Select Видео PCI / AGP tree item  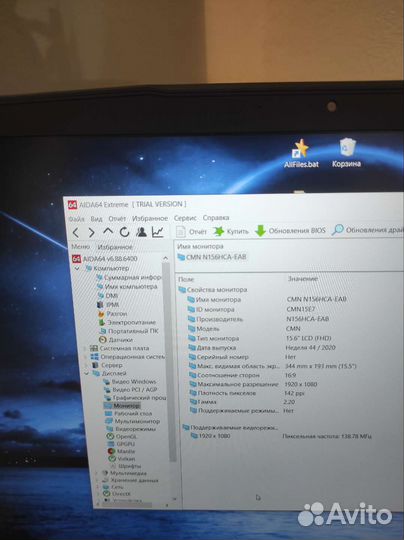tap(130, 390)
